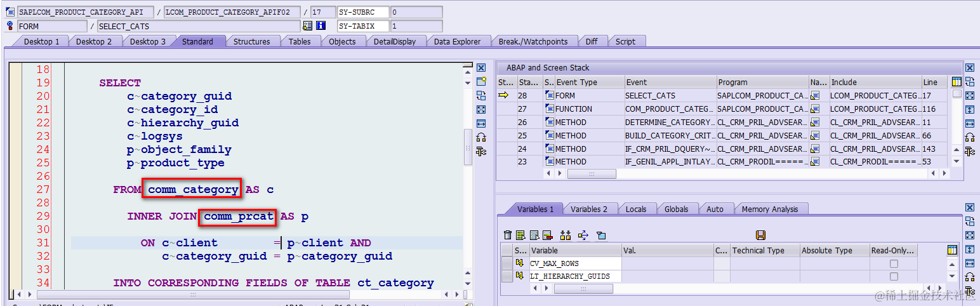Click the navigate icon after SELECT_CATS field
This screenshot has width=980, height=306.
click(308, 26)
